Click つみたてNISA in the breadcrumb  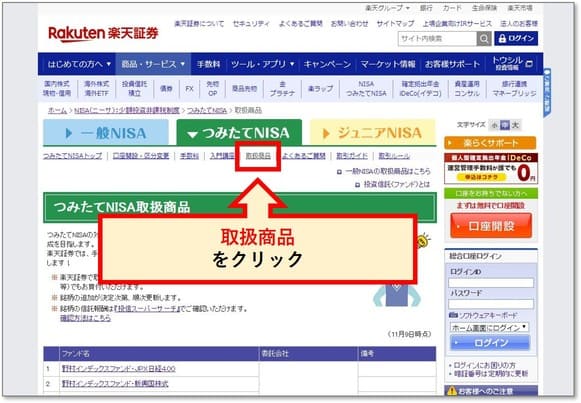207,110
